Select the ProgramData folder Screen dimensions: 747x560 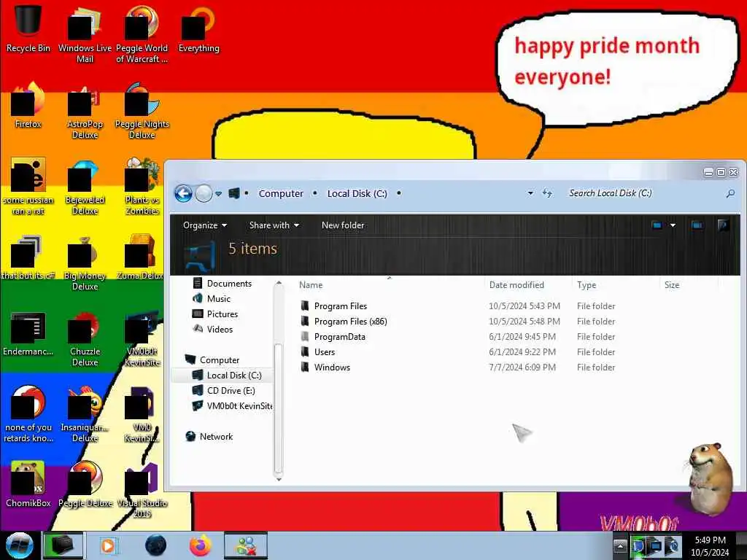tap(333, 337)
